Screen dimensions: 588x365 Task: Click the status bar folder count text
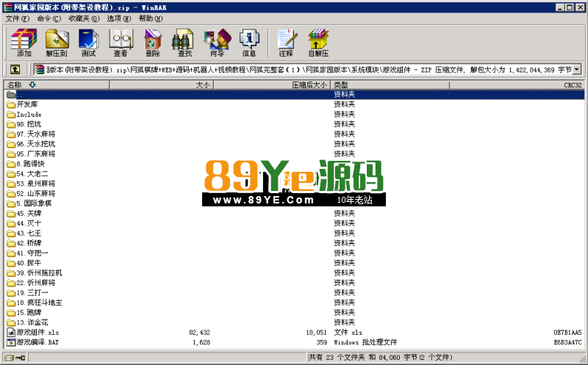[381, 358]
